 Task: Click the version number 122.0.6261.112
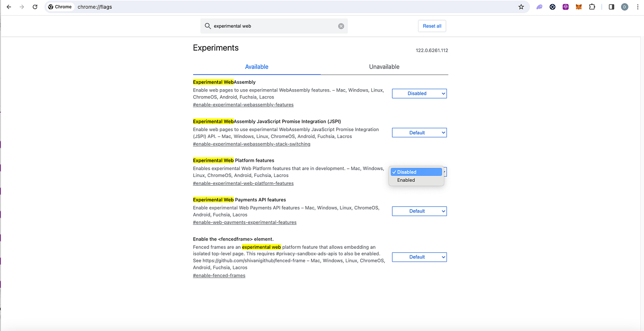pyautogui.click(x=432, y=51)
